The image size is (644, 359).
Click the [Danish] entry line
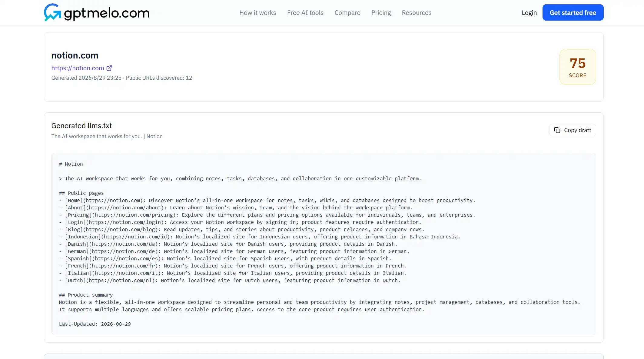point(228,244)
